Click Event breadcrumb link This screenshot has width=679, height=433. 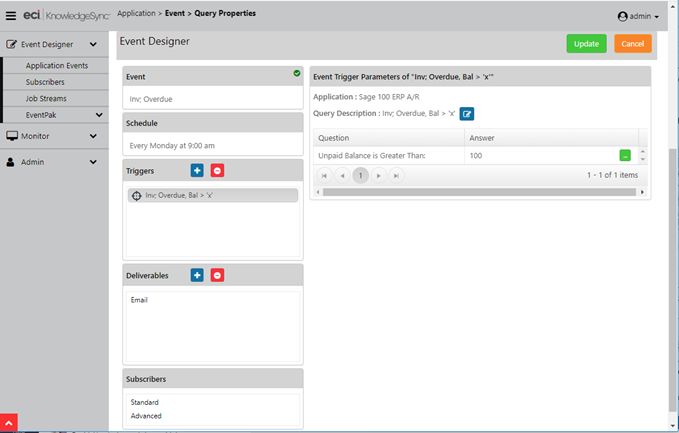click(175, 13)
